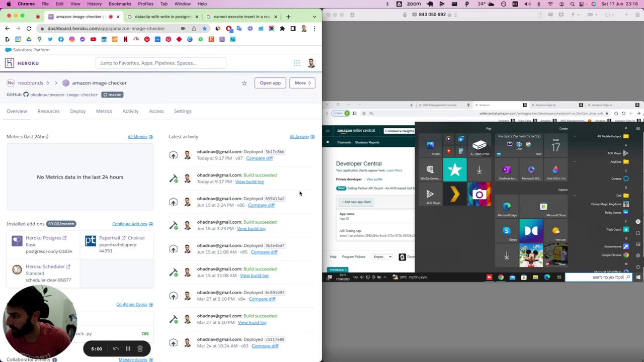Open the LinkedIn bookmark icon
This screenshot has height=362, width=644.
104,39
